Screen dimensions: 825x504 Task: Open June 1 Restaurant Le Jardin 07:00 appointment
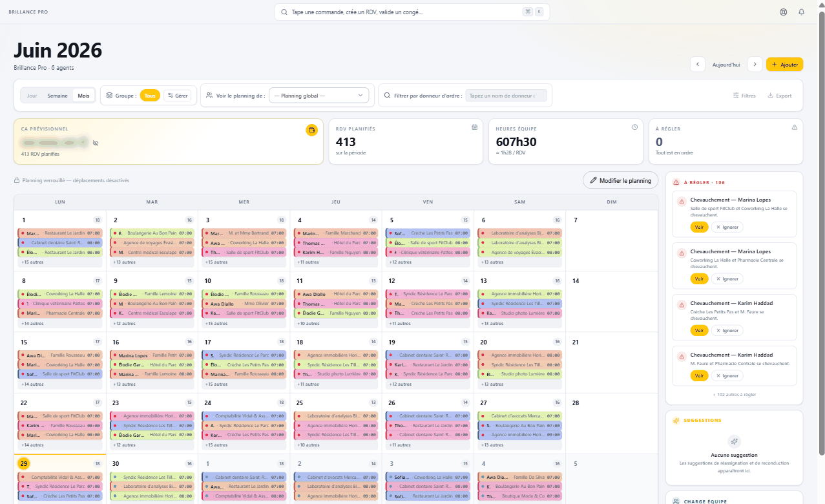(60, 233)
